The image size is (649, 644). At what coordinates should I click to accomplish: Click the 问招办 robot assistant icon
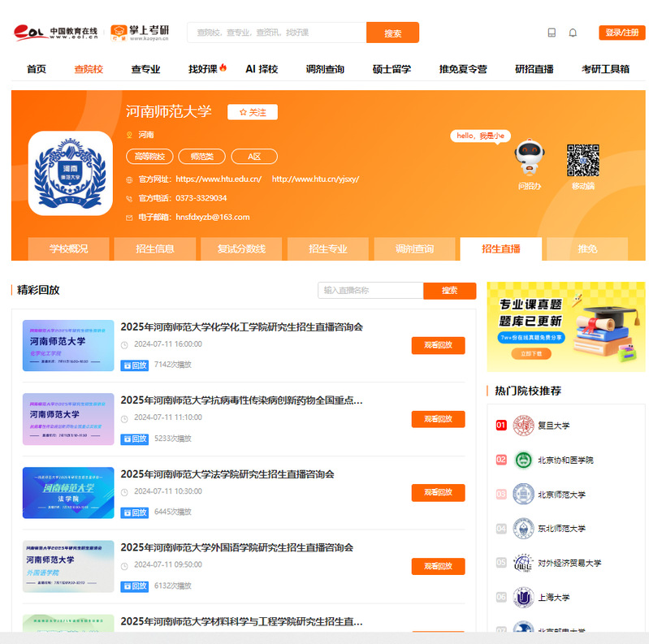click(530, 160)
